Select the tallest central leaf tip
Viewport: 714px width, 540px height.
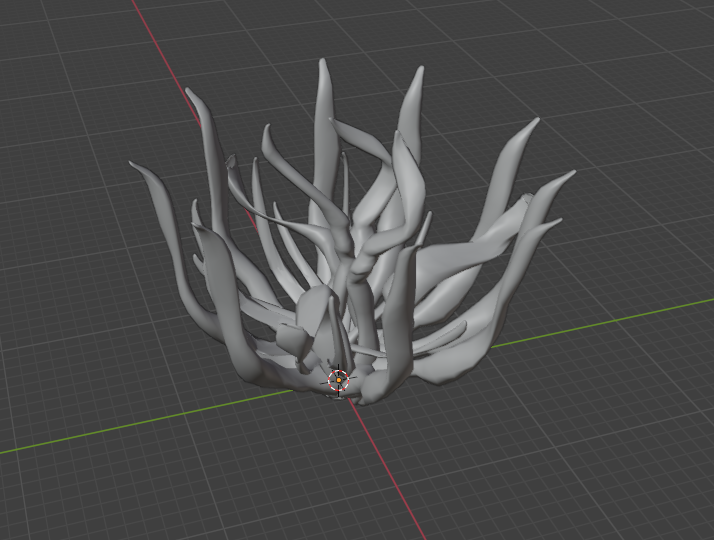[323, 64]
